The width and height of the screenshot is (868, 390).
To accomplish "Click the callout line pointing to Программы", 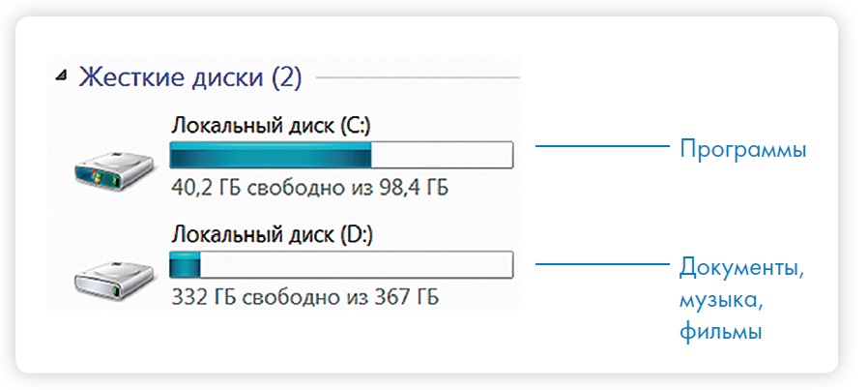I will click(601, 147).
